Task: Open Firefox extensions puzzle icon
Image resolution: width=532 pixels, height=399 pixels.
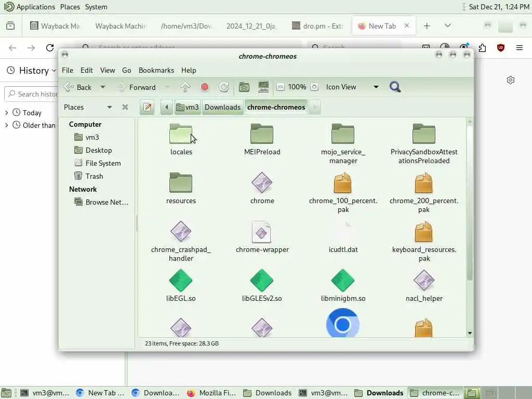Action: (482, 48)
